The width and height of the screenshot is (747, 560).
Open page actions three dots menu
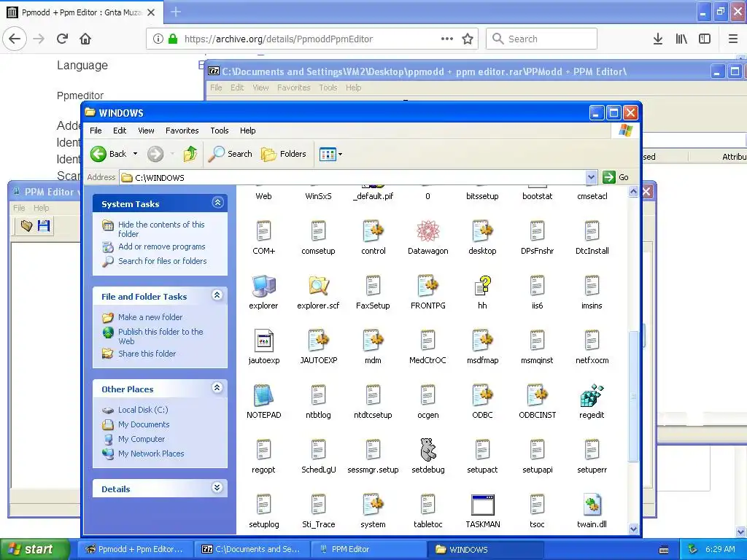click(447, 39)
